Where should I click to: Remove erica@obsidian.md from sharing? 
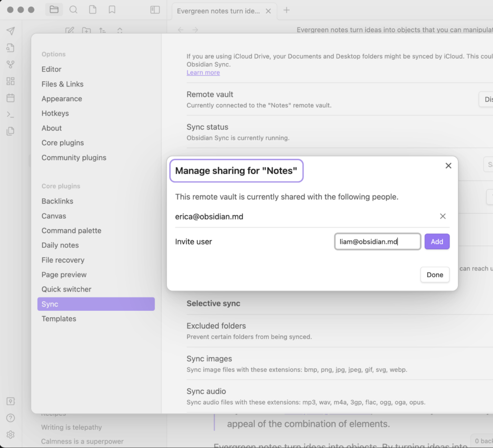443,216
